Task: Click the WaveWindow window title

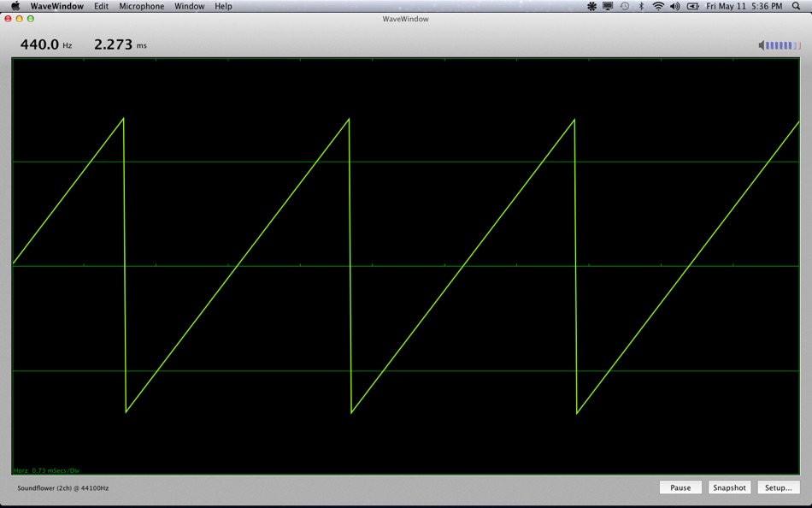Action: coord(405,19)
